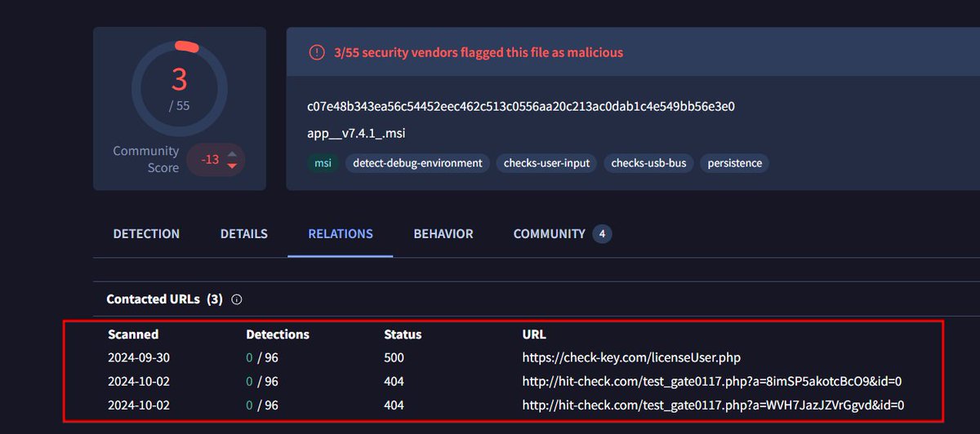Select the RELATIONS tab
Viewport: 980px width, 434px height.
341,234
